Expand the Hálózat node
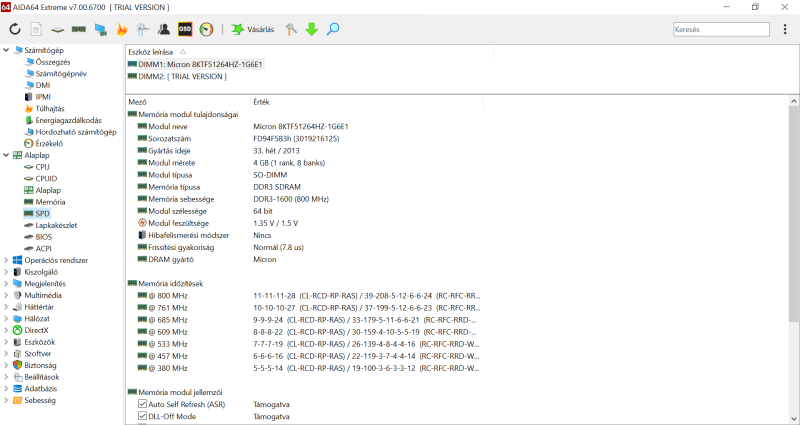 (6, 319)
